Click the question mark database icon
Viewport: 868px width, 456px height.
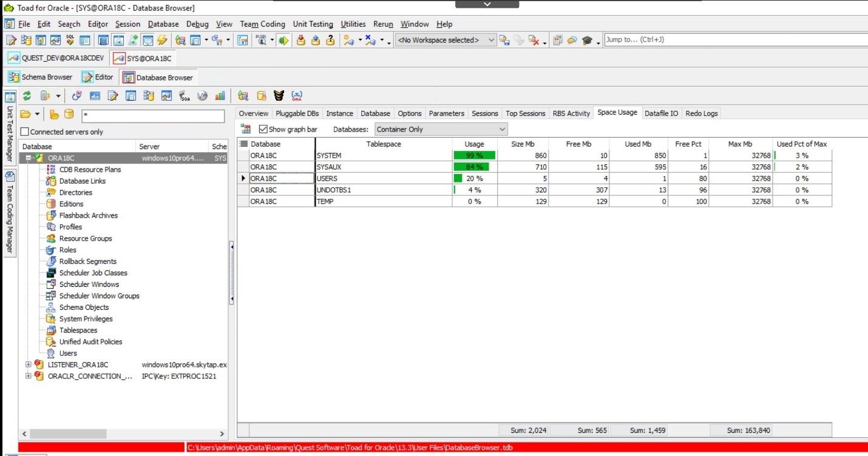(330, 41)
